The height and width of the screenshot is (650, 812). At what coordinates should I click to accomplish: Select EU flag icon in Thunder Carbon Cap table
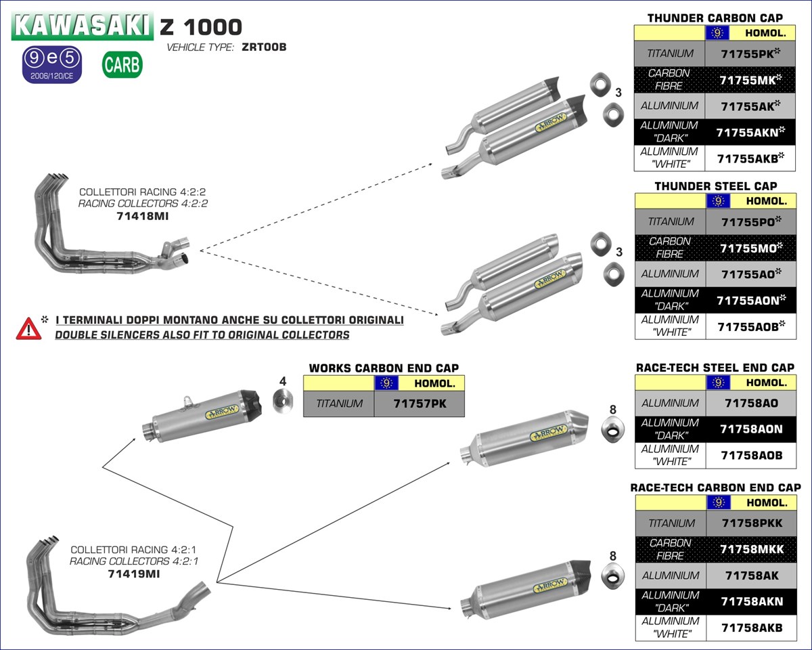point(717,32)
